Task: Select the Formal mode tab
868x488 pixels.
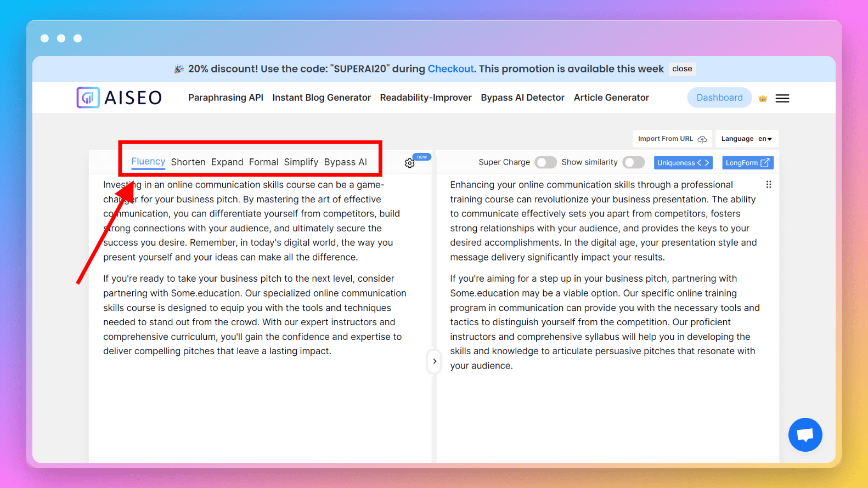Action: (263, 162)
